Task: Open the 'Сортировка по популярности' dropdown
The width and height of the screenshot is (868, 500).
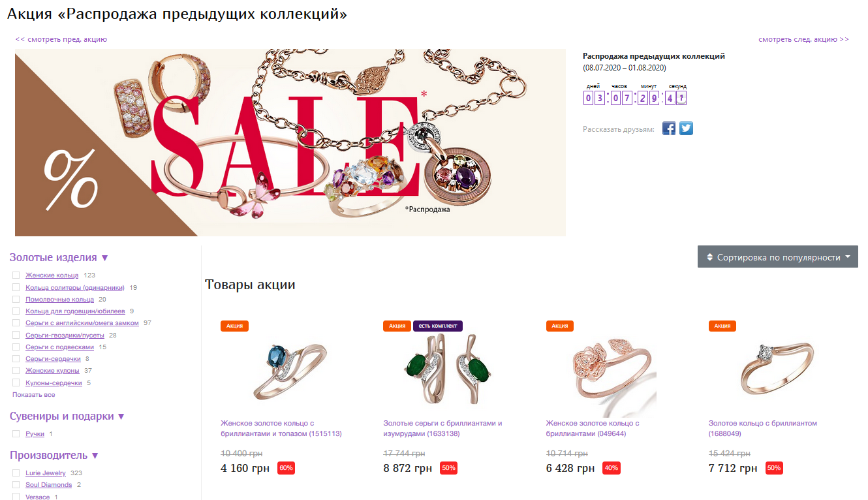Action: (777, 257)
